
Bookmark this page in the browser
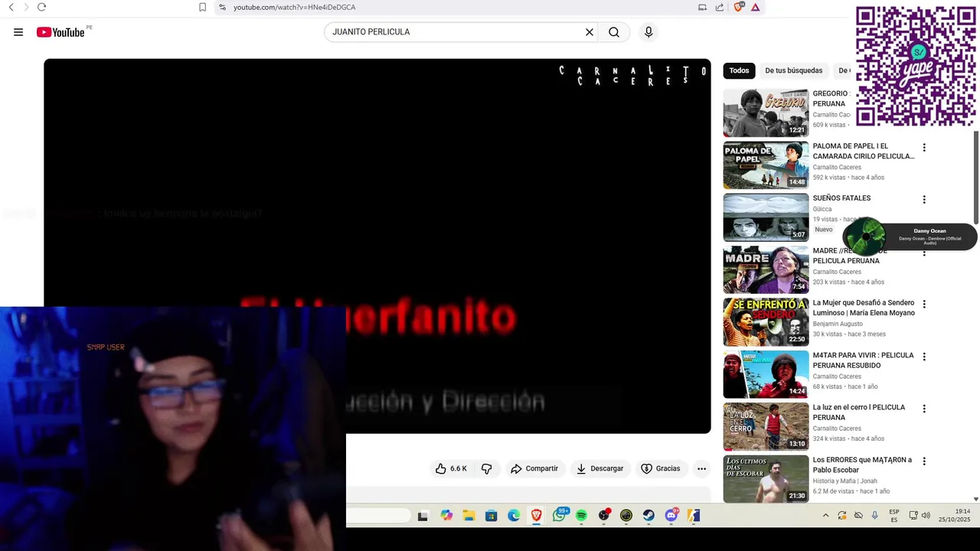pos(202,7)
